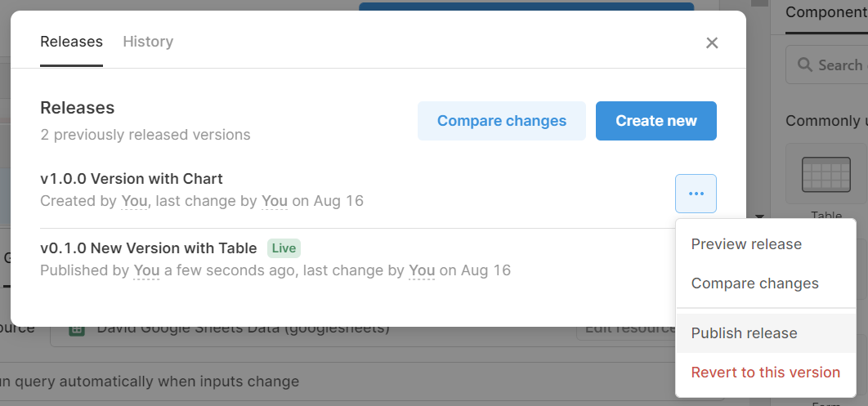Close the Releases dialog with the X
The height and width of the screenshot is (406, 868).
click(712, 42)
